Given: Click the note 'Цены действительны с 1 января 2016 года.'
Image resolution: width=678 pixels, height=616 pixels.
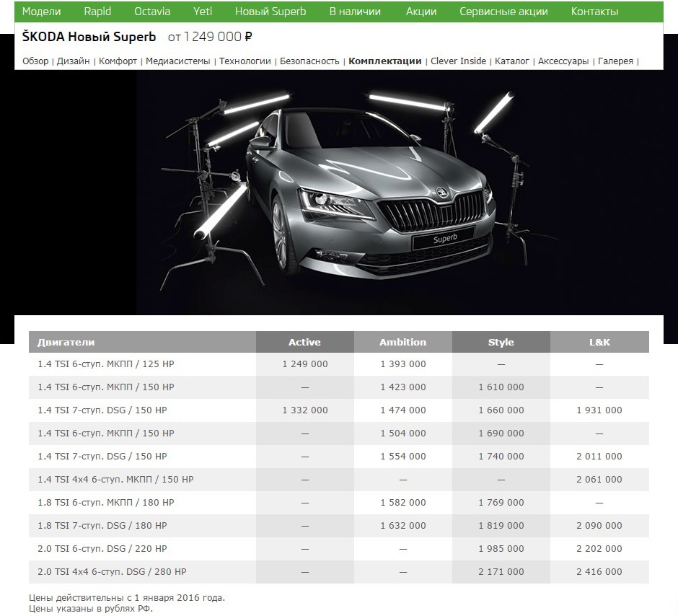Looking at the screenshot, I should pyautogui.click(x=127, y=598).
